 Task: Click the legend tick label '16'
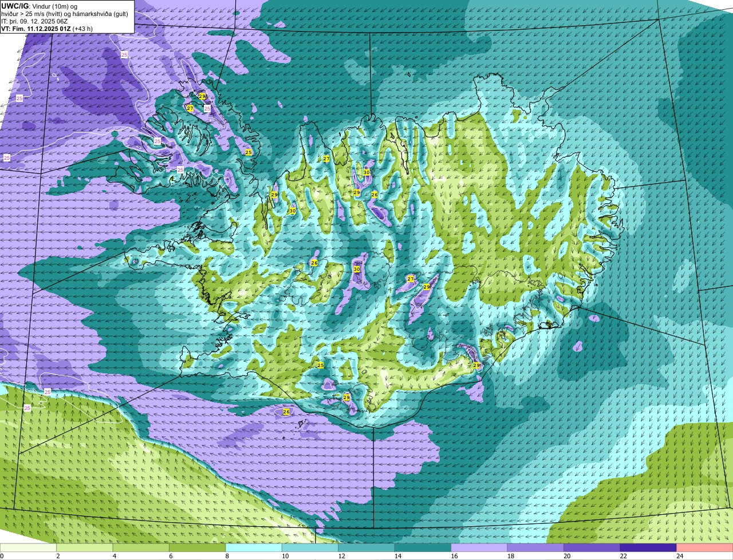tap(454, 556)
